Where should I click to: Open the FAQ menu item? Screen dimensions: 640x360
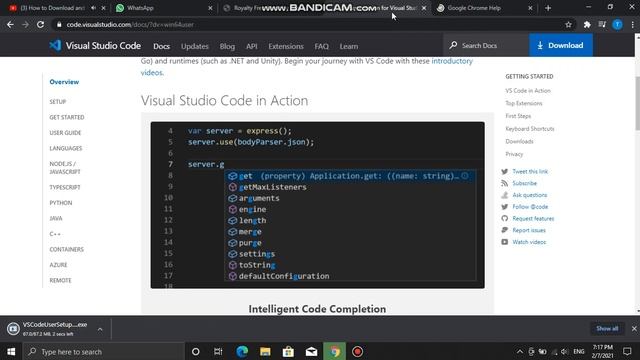pyautogui.click(x=322, y=46)
